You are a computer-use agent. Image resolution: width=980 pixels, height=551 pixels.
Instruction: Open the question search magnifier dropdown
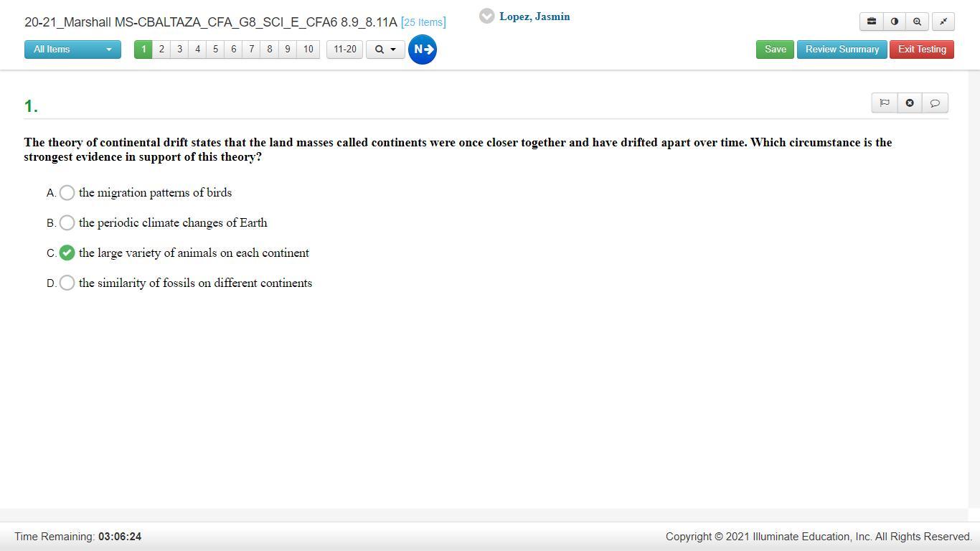[385, 50]
